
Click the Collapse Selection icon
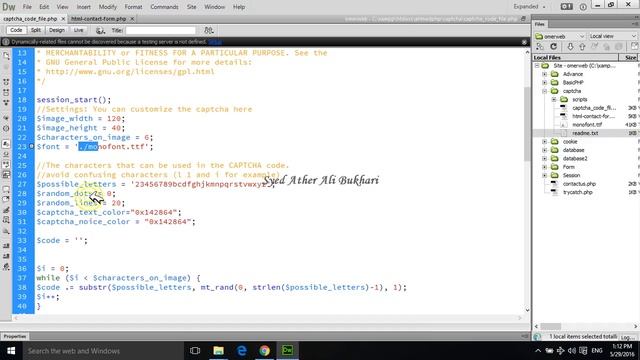pyautogui.click(x=6, y=93)
